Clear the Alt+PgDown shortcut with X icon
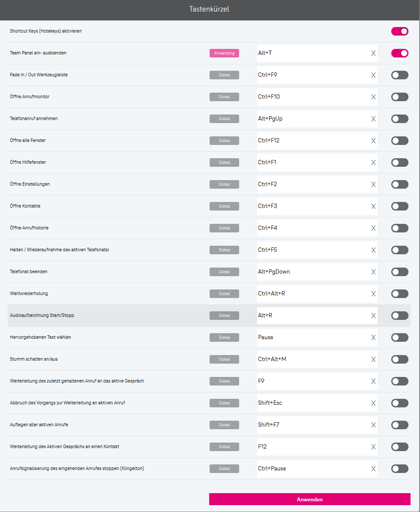 tap(373, 272)
